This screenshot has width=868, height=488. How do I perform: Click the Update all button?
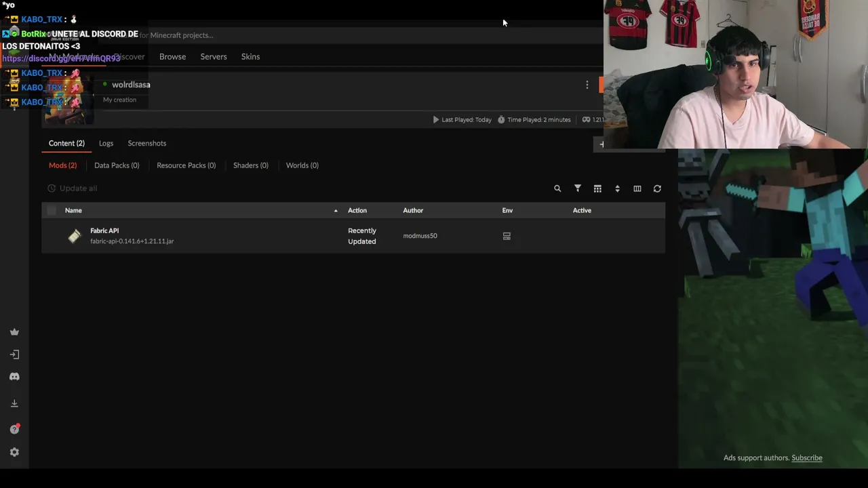[72, 188]
